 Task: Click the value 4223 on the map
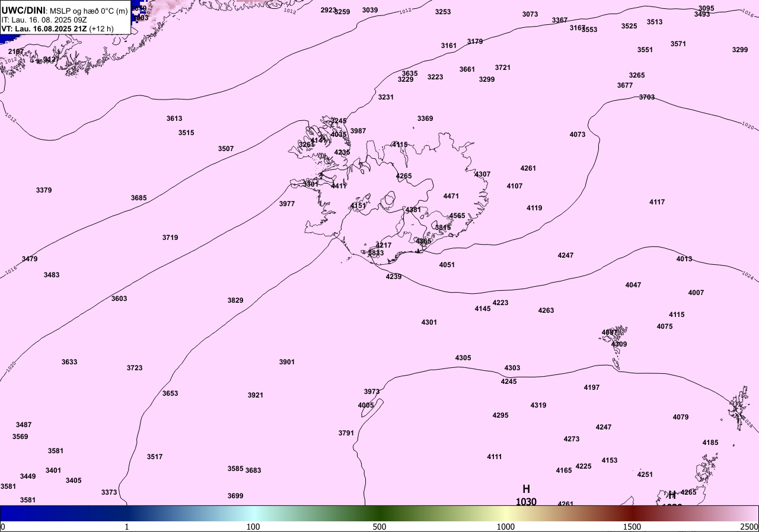pos(500,303)
